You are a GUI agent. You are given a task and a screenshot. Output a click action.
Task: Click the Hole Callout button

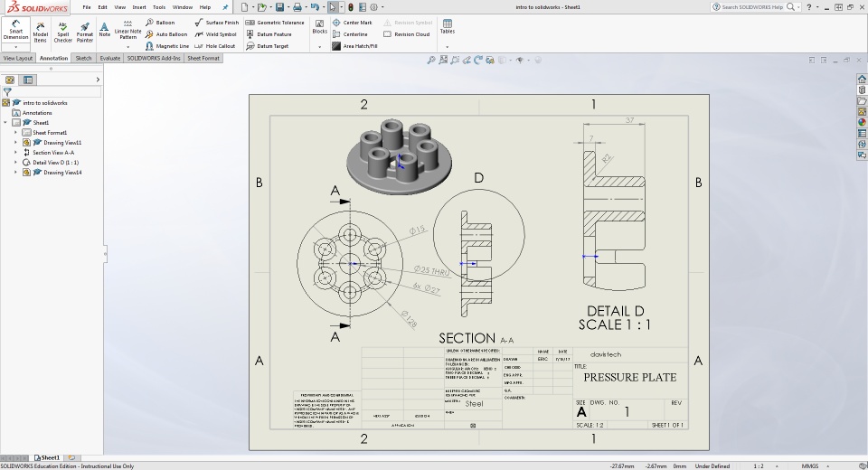coord(215,46)
